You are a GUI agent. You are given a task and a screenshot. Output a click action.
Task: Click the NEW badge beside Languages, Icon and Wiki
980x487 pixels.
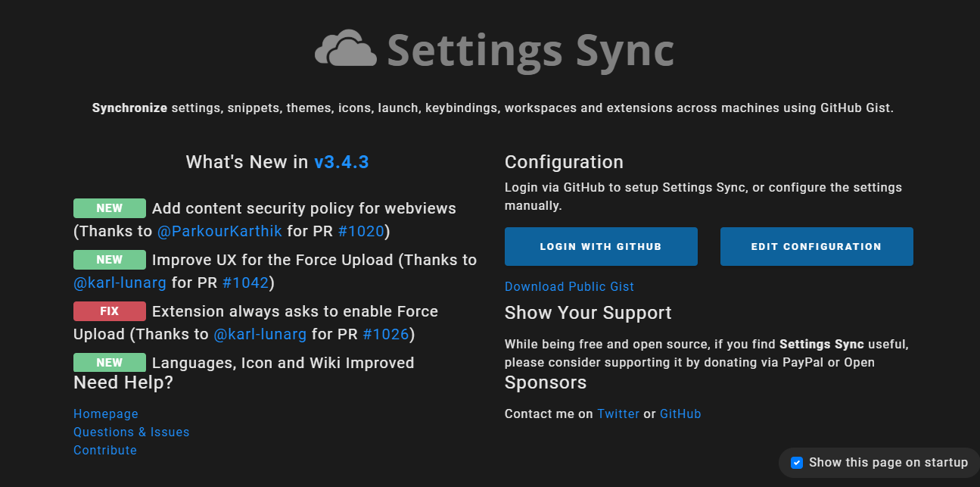110,363
